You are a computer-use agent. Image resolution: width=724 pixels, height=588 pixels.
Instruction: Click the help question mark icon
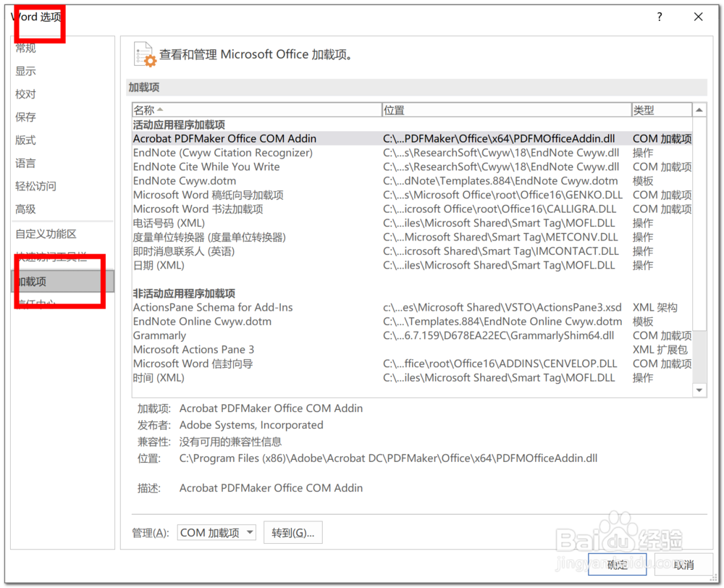[x=660, y=17]
